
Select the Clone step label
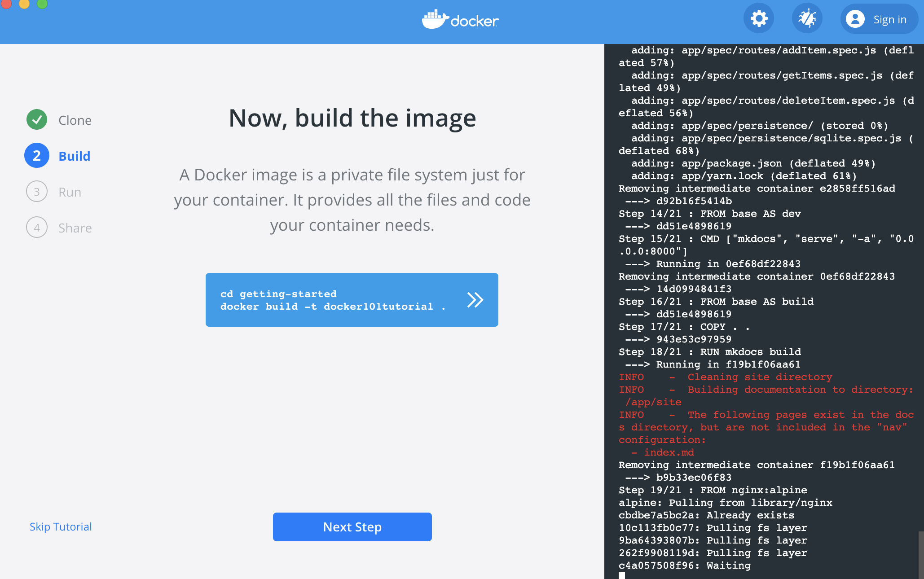pos(75,120)
